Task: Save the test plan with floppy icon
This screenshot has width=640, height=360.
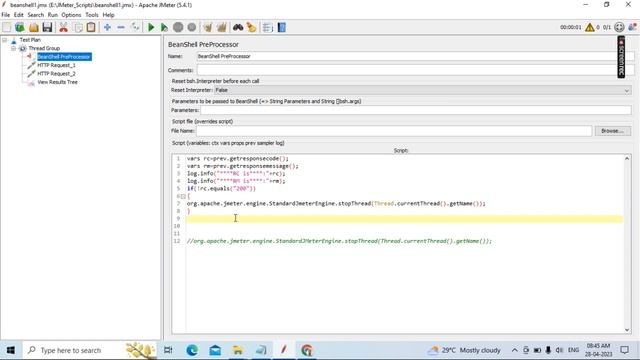Action: (47, 27)
